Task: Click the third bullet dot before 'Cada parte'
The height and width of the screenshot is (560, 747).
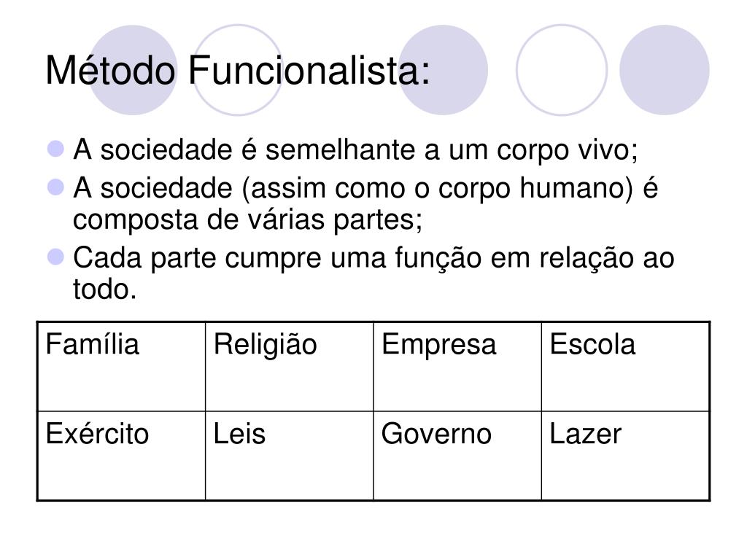Action: coord(55,257)
